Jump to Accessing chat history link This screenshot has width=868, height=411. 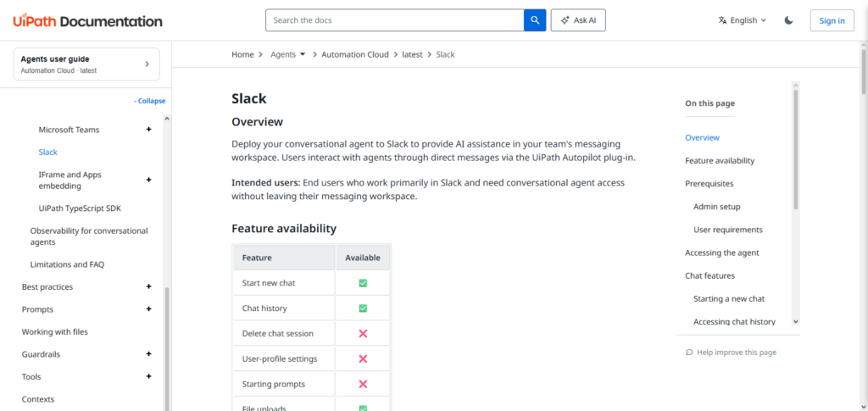pyautogui.click(x=734, y=321)
